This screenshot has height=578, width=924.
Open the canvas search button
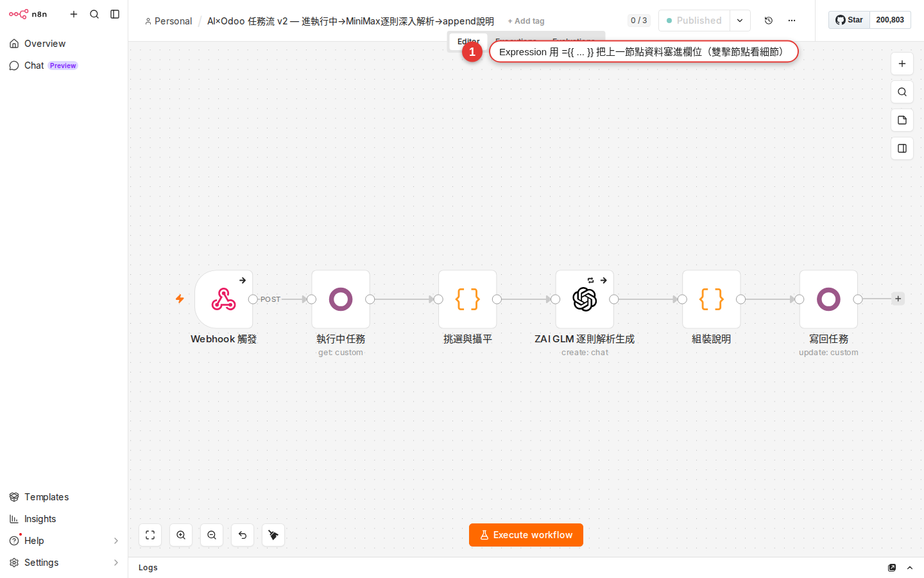[x=902, y=92]
